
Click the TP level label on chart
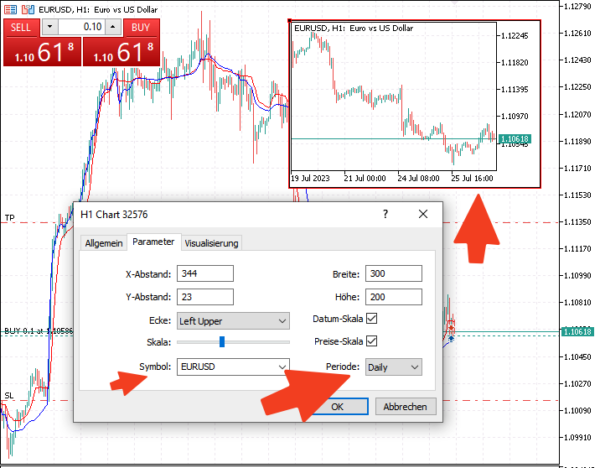10,218
